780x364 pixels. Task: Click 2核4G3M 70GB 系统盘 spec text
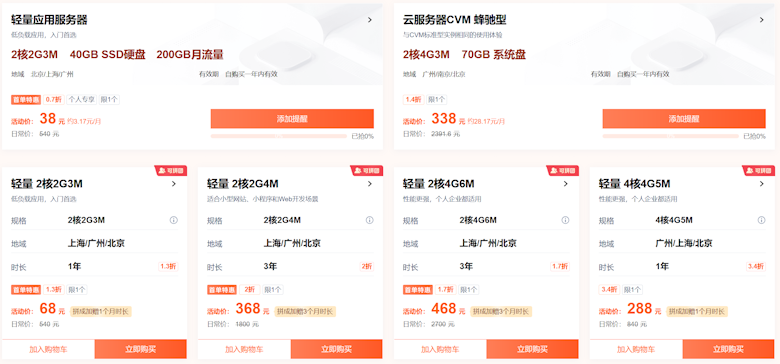point(464,55)
